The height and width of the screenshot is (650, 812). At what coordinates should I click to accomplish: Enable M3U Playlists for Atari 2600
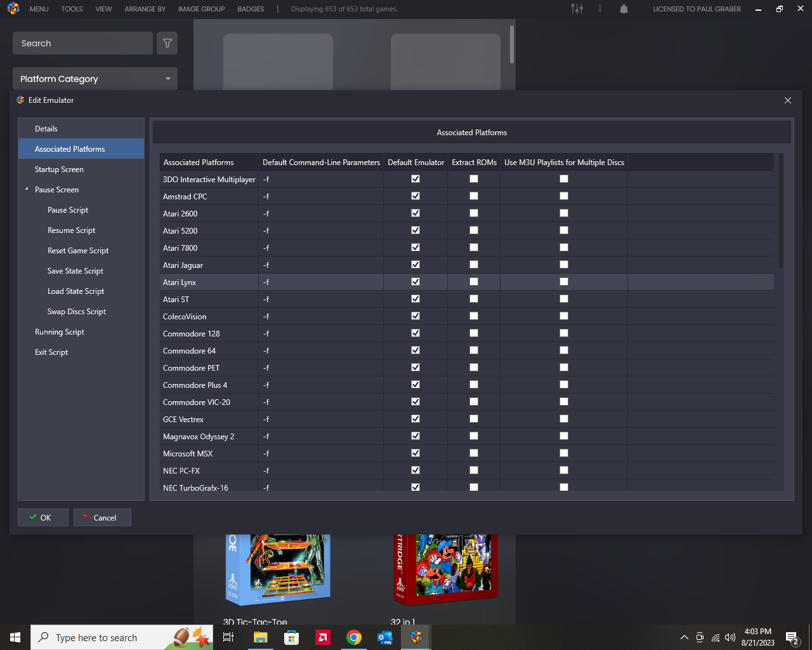pyautogui.click(x=564, y=213)
